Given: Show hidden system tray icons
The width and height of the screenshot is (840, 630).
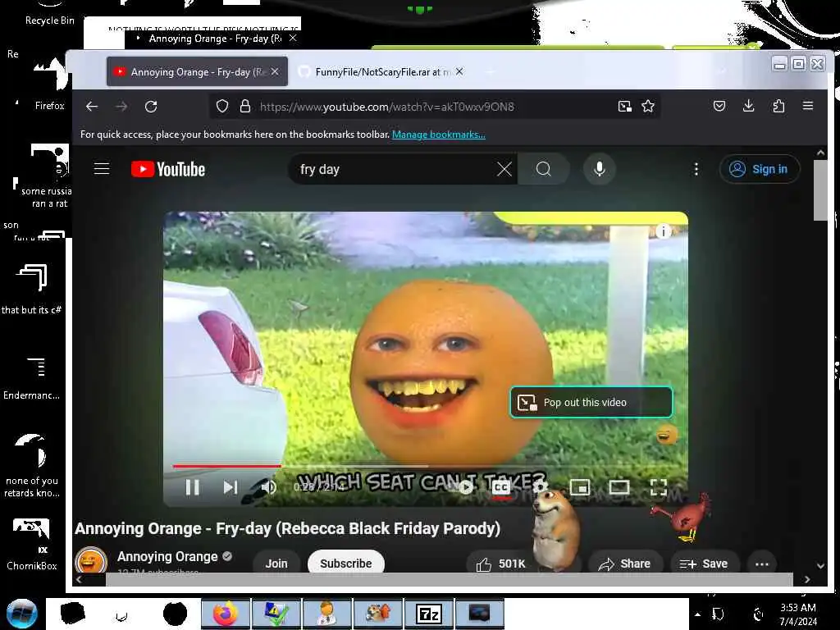Looking at the screenshot, I should point(697,614).
